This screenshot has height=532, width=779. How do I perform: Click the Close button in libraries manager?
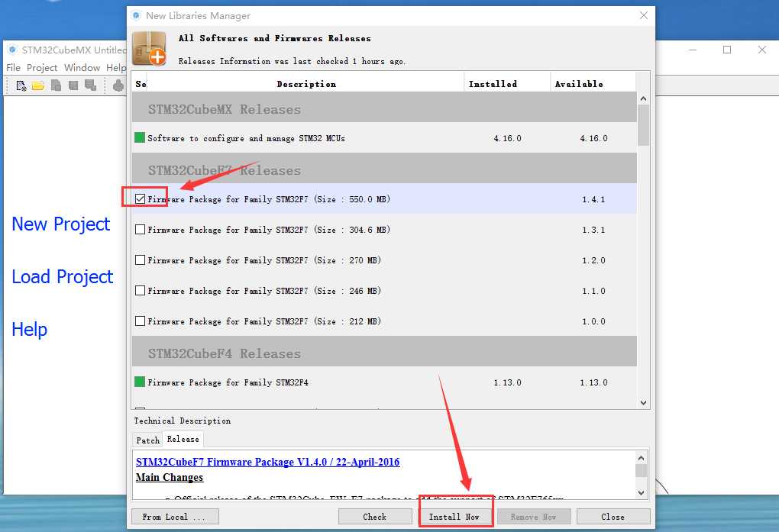613,517
